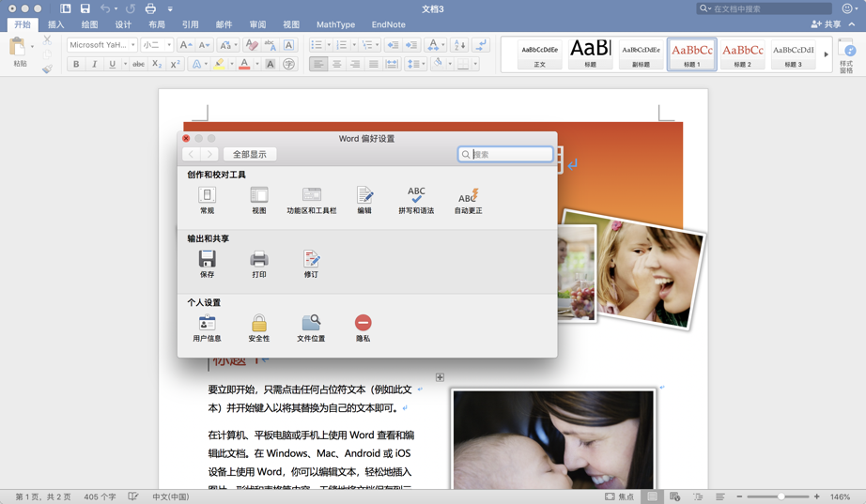The height and width of the screenshot is (504, 866).
Task: Click the 共享 share button
Action: 826,24
